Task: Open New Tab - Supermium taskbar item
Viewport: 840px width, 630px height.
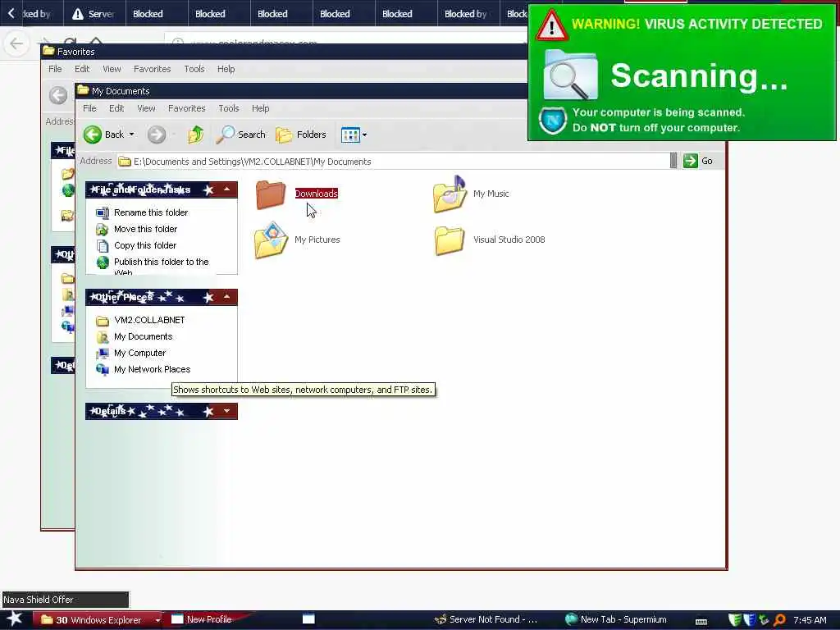Action: click(x=617, y=619)
